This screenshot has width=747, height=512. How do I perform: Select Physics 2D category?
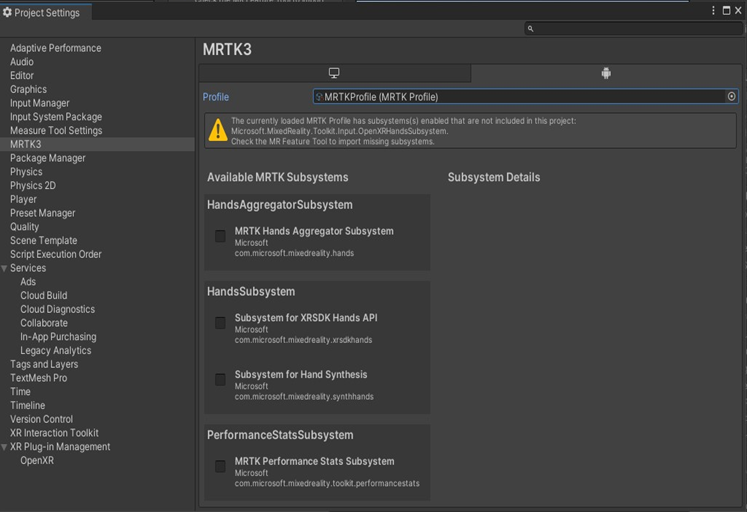click(33, 186)
